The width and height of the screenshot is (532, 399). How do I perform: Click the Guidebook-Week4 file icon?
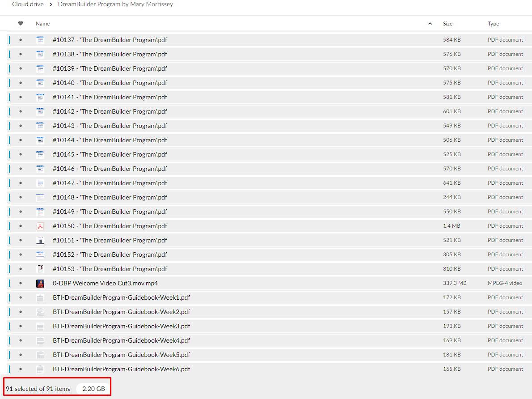point(40,340)
